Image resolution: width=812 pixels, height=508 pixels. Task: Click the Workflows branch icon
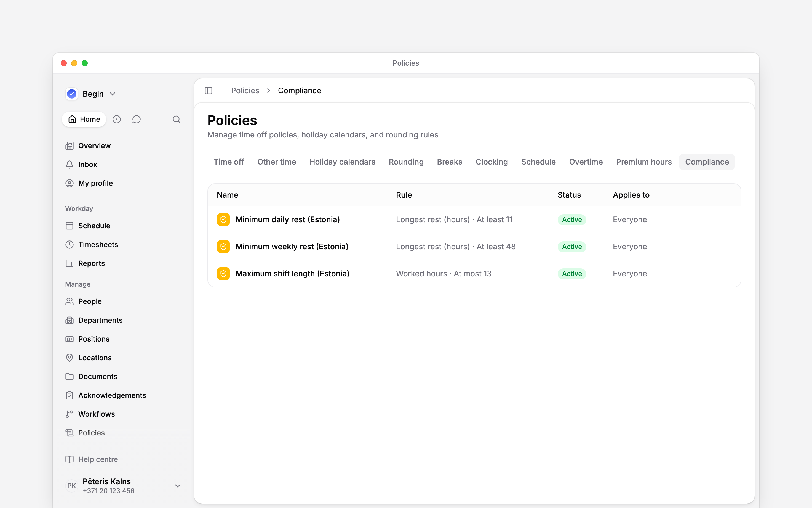[x=70, y=414]
